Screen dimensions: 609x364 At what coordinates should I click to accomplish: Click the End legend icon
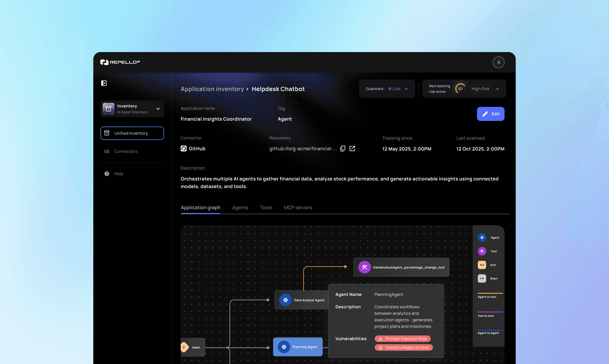tap(482, 265)
